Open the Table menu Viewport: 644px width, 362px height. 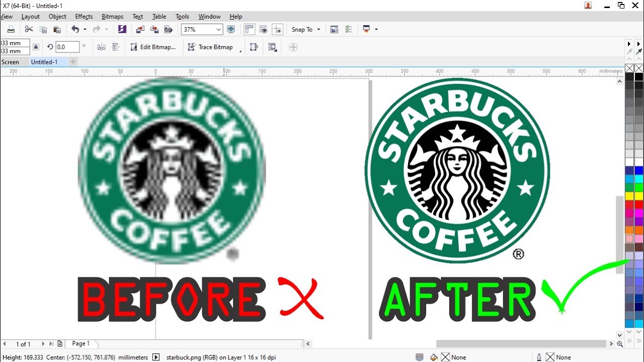click(159, 17)
